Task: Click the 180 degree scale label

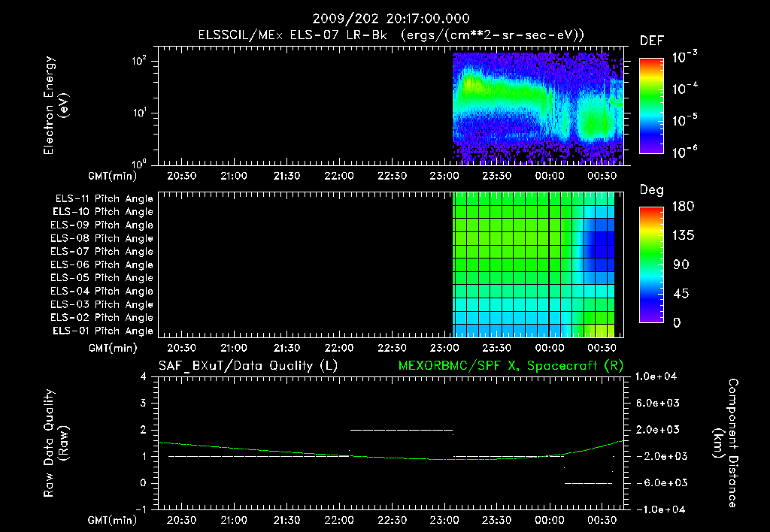Action: 683,207
